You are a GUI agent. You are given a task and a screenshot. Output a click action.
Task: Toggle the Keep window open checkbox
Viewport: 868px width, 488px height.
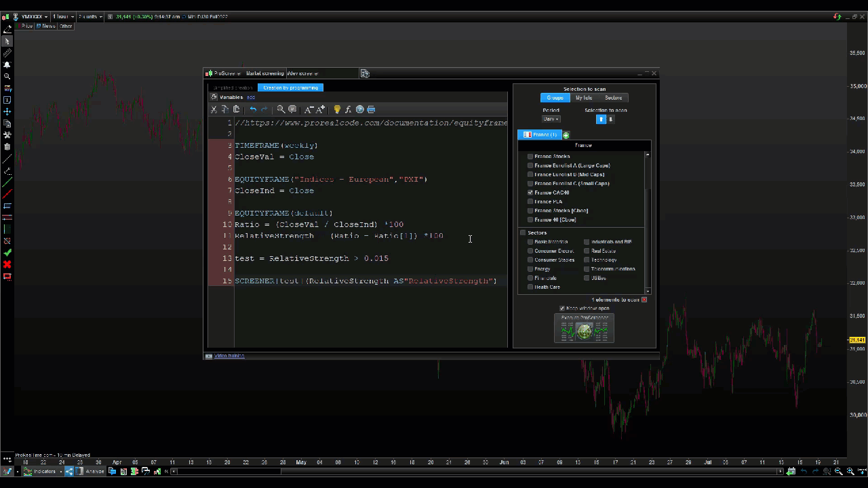562,308
